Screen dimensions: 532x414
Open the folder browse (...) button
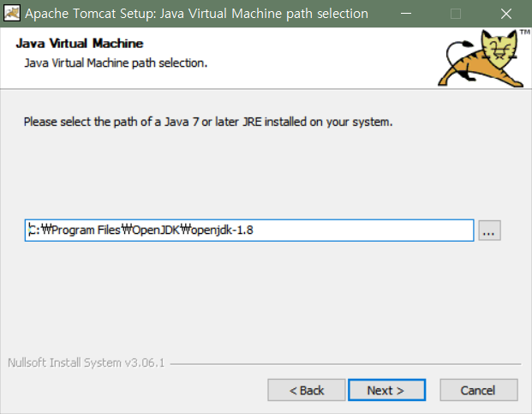(x=489, y=231)
